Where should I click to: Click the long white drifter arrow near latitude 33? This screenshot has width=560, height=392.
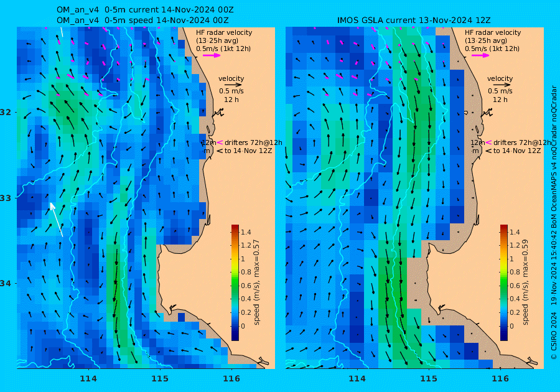point(57,219)
